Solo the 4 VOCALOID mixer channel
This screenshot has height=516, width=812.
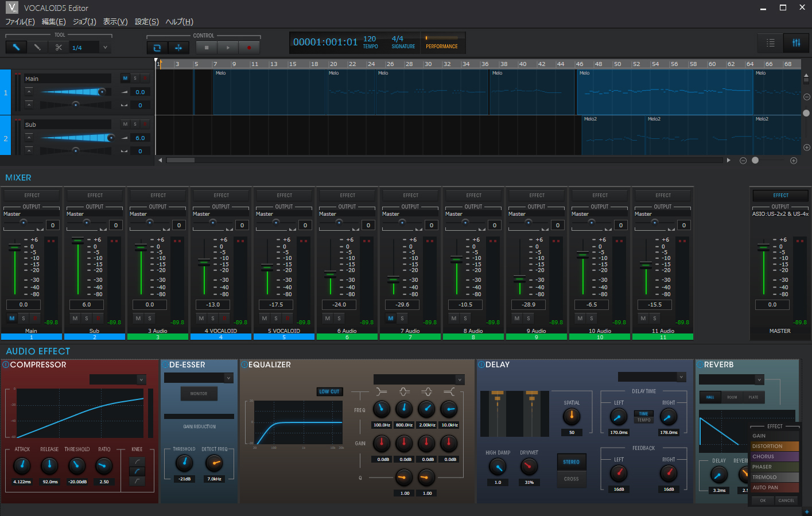coord(213,318)
